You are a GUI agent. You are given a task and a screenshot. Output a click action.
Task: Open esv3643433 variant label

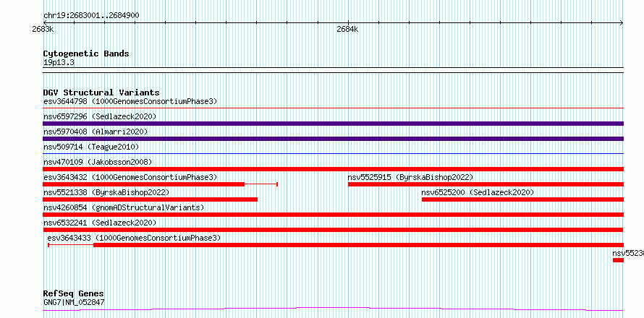pos(134,238)
